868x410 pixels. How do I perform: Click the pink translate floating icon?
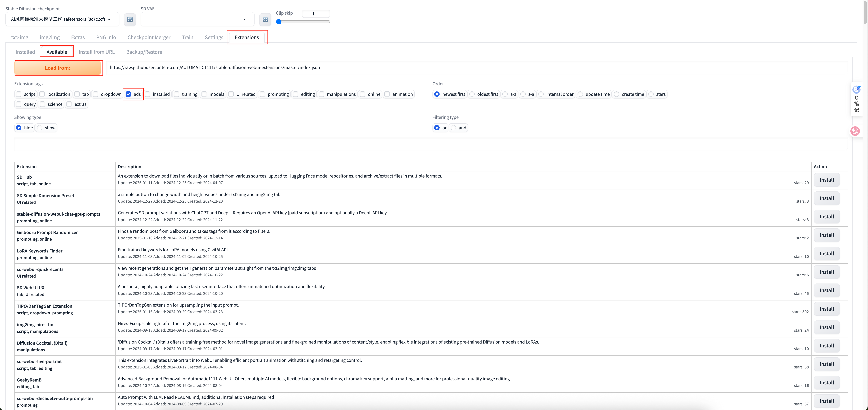[x=855, y=131]
